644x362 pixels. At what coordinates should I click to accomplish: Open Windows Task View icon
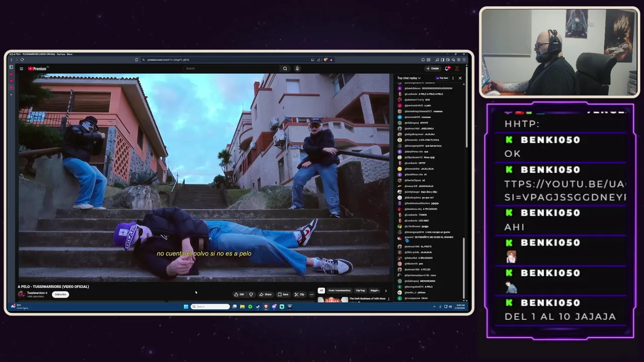(x=234, y=307)
